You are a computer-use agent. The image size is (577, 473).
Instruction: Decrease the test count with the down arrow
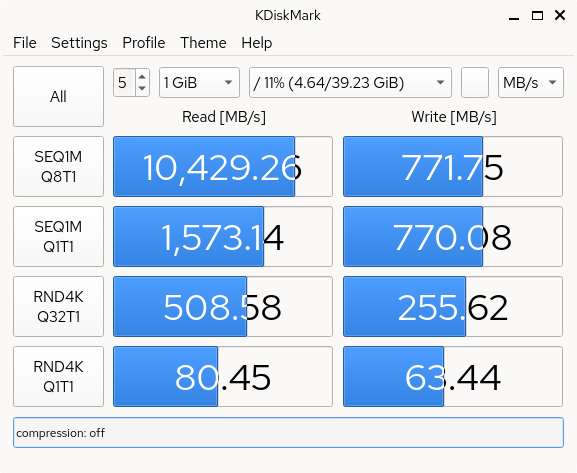[x=142, y=89]
